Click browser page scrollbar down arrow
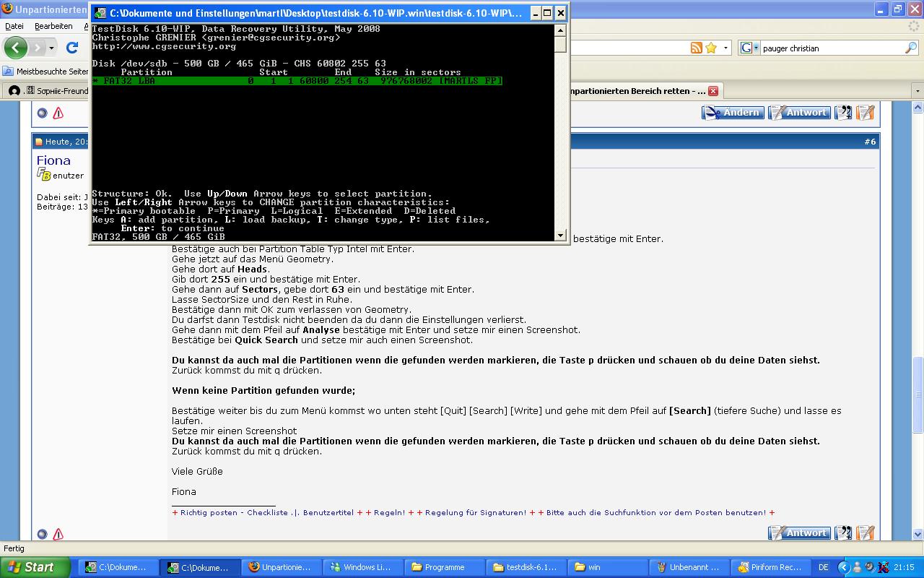Screen dimensions: 924x578 click(x=918, y=536)
